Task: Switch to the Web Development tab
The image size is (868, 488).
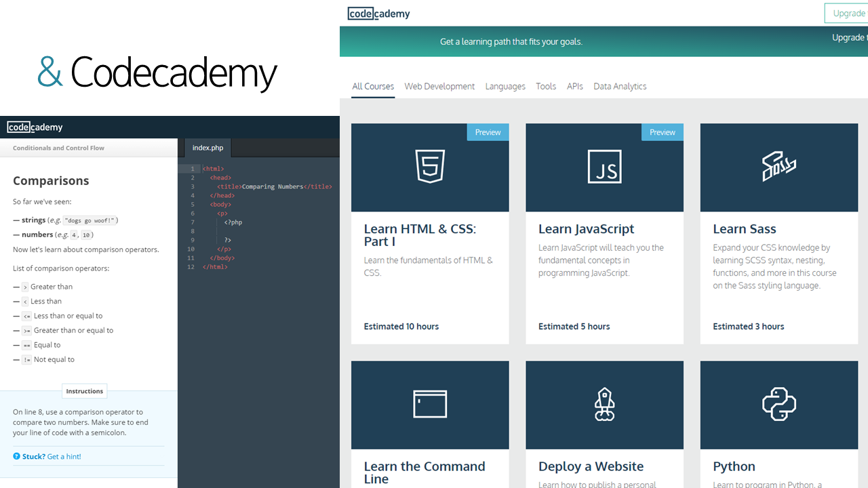Action: [x=439, y=86]
